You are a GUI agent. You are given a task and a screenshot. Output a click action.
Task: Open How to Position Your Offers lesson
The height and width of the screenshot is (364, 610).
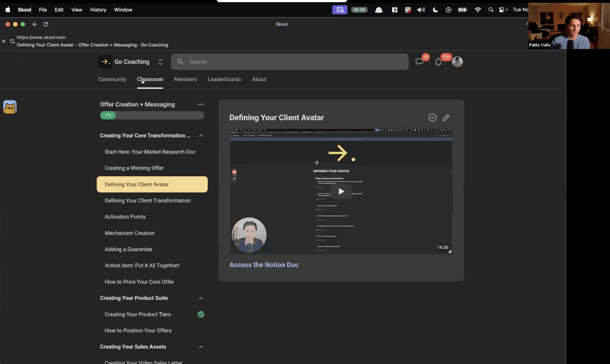click(152, 331)
